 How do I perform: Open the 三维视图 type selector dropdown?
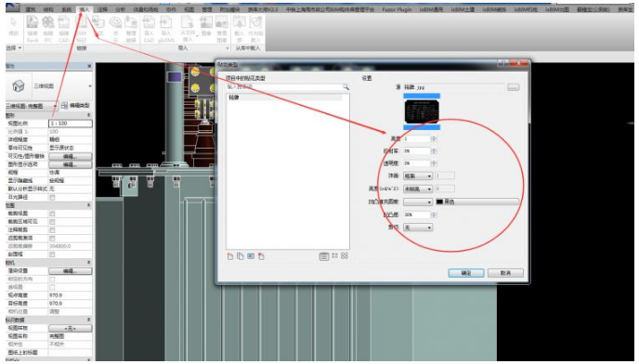90,86
